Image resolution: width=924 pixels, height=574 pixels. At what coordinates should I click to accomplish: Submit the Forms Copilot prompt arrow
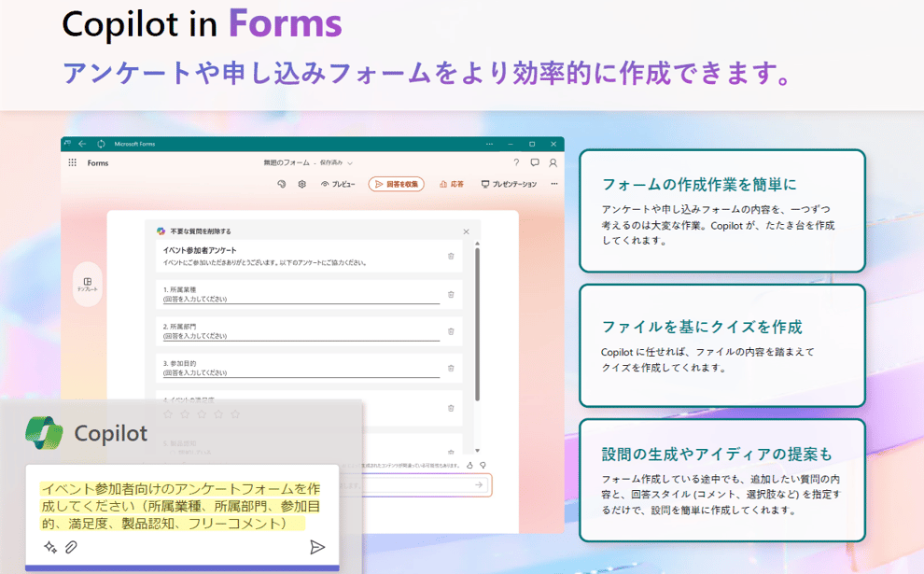[x=479, y=485]
